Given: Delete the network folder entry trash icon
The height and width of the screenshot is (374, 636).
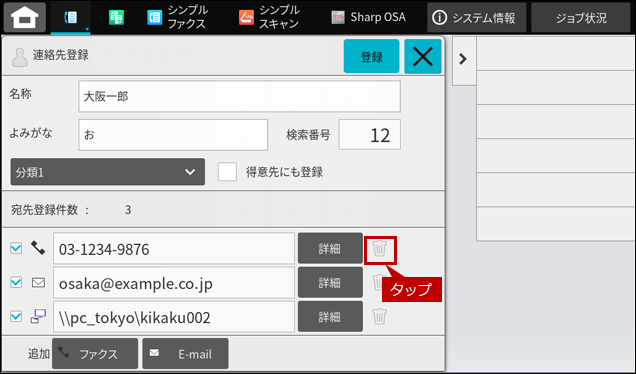Looking at the screenshot, I should point(380,316).
